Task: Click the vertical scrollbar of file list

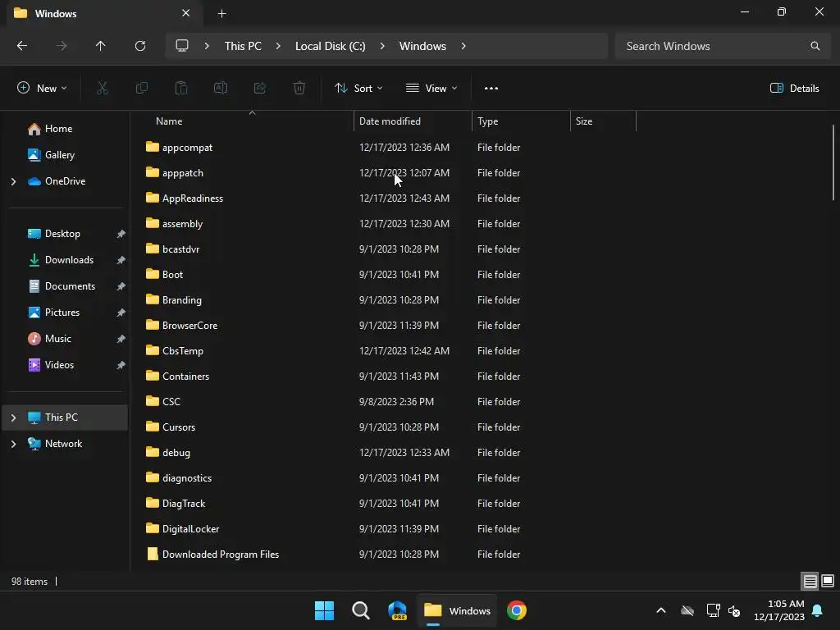Action: click(x=833, y=162)
